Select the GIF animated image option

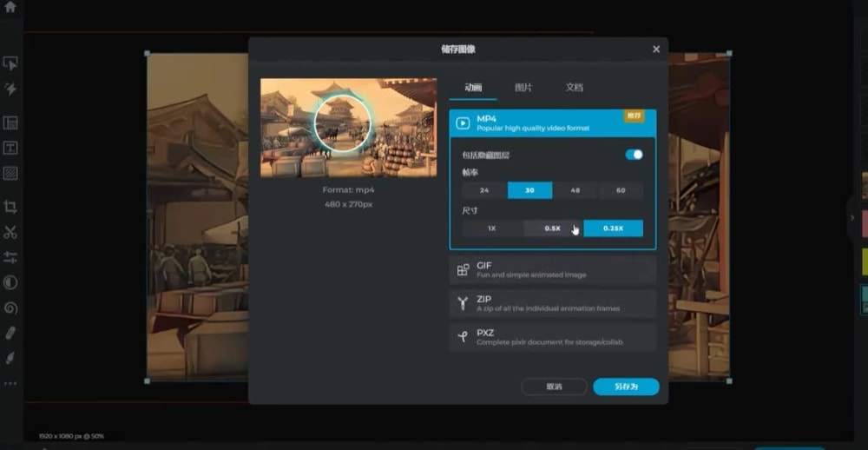coord(552,270)
